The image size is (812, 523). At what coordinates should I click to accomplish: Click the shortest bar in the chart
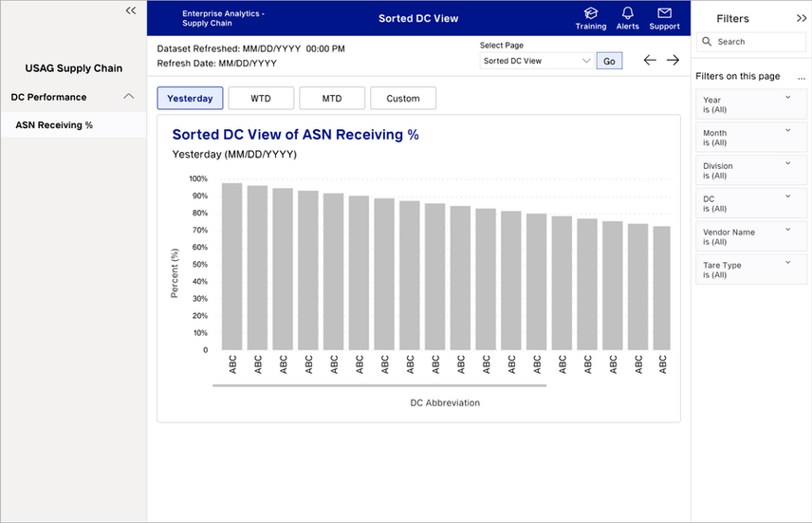(662, 289)
